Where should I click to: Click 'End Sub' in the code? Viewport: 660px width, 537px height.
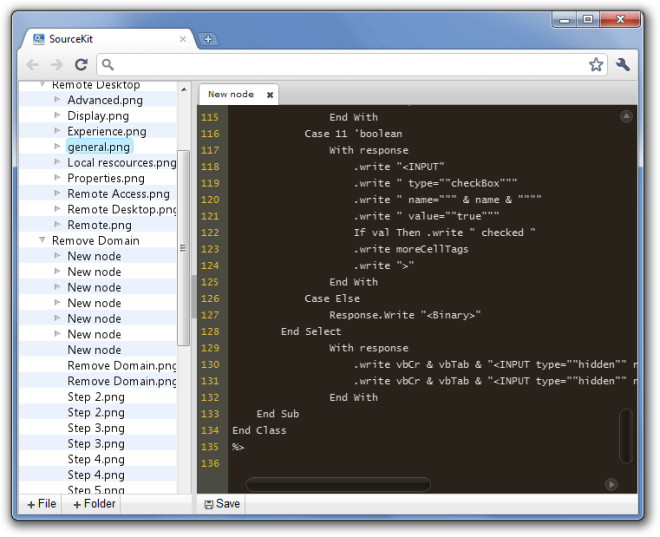pos(278,414)
